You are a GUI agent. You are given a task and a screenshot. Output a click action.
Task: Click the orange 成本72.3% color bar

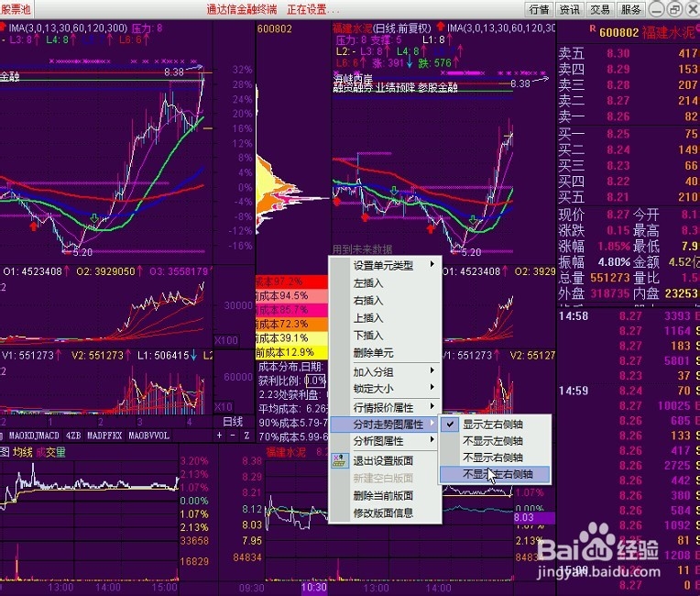(x=291, y=324)
